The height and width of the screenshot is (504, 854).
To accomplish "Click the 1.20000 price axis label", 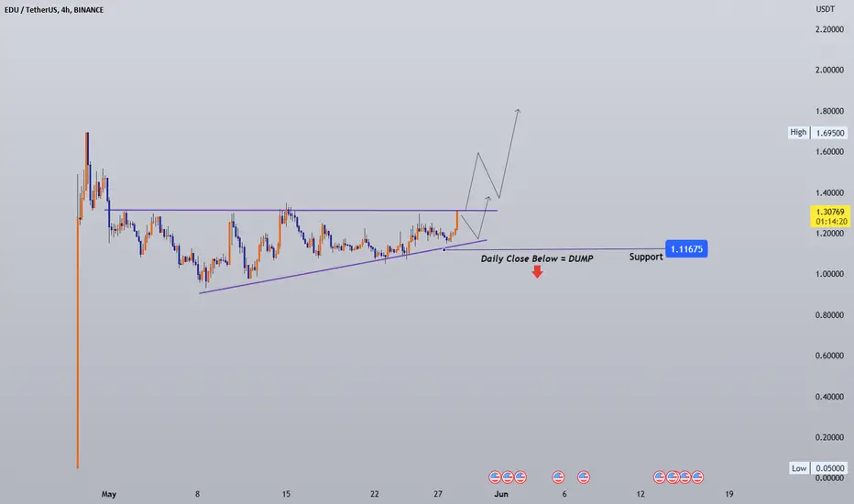I will pos(829,233).
